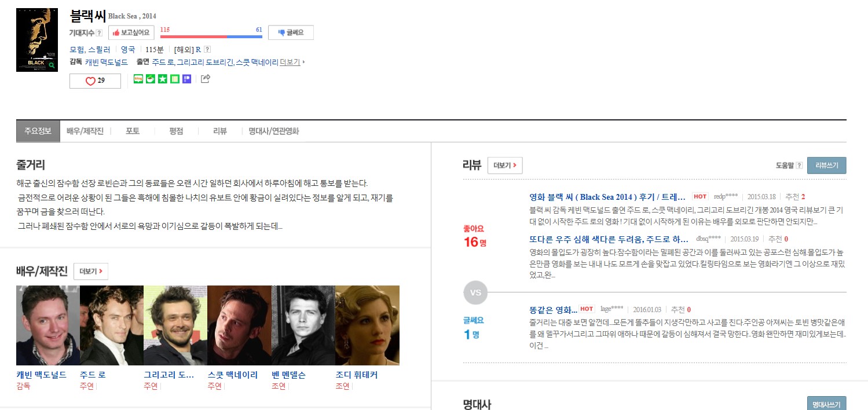Click 더보기 next to 배우/제작진 heading
Image resolution: width=868 pixels, height=410 pixels.
tap(91, 271)
